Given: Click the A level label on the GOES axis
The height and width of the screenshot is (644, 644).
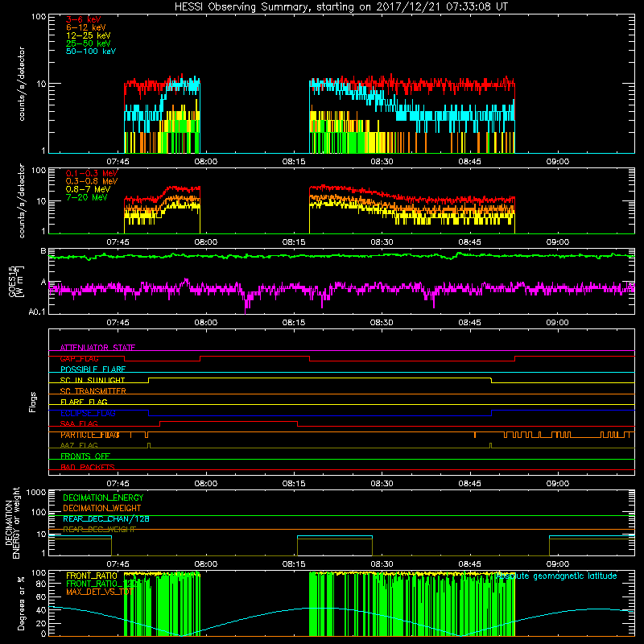Looking at the screenshot, I should pos(43,283).
